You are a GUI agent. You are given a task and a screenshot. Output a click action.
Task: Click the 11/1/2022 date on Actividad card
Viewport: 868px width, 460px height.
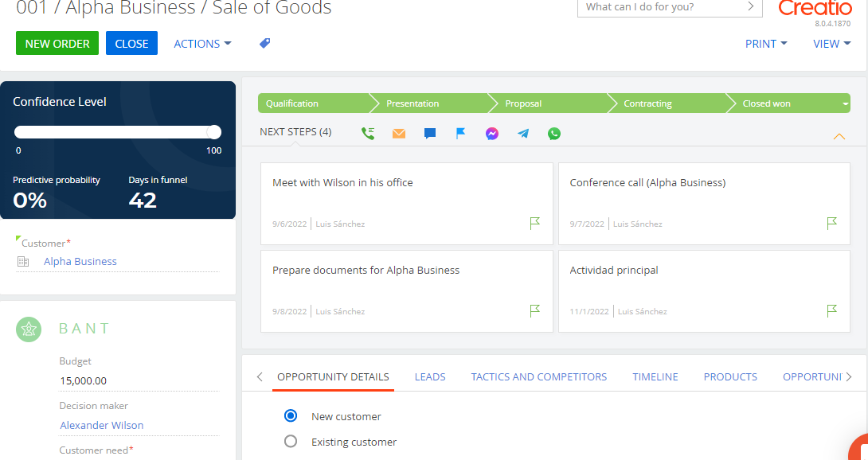[589, 312]
